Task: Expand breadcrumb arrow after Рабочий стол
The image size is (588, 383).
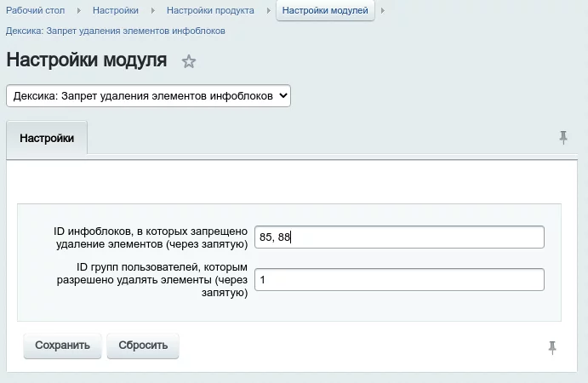Action: point(80,10)
